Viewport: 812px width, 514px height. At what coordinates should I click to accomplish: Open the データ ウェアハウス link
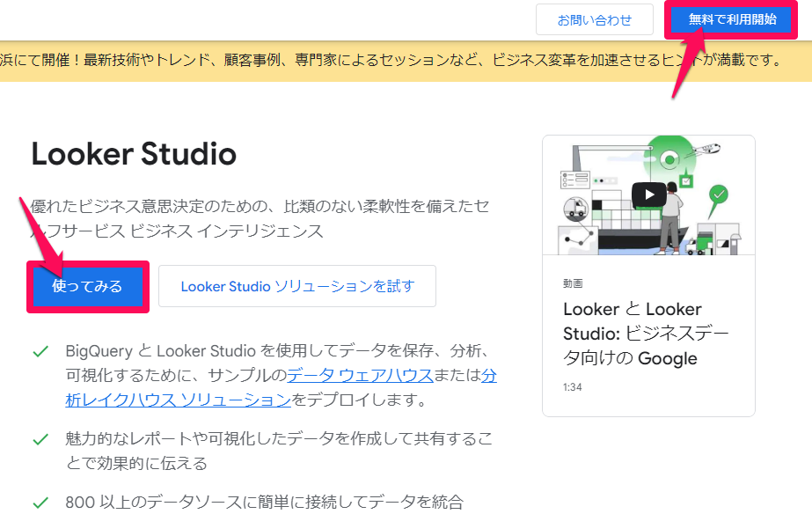pyautogui.click(x=360, y=375)
